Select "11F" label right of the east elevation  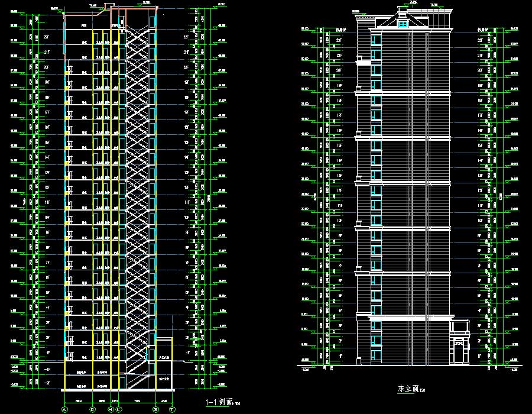pos(480,206)
